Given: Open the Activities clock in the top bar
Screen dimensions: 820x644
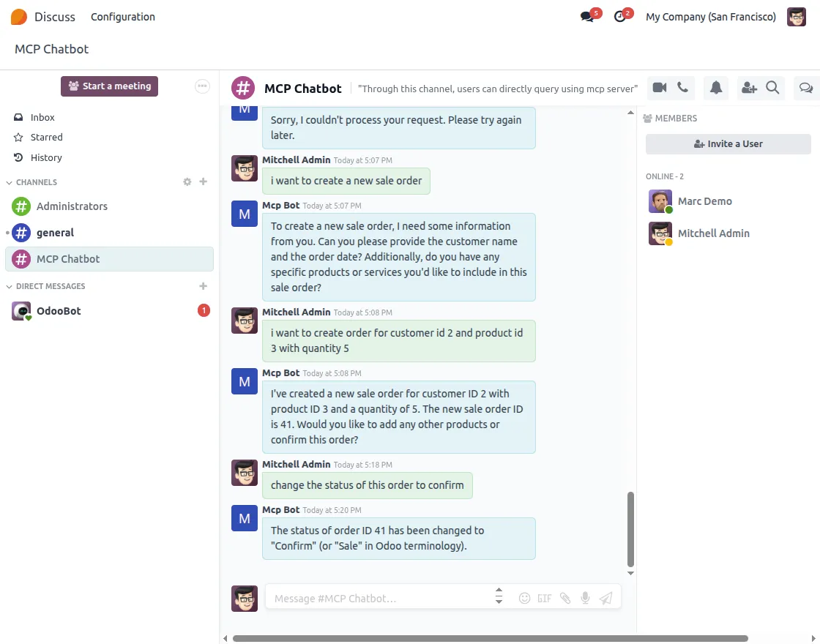Looking at the screenshot, I should (619, 16).
